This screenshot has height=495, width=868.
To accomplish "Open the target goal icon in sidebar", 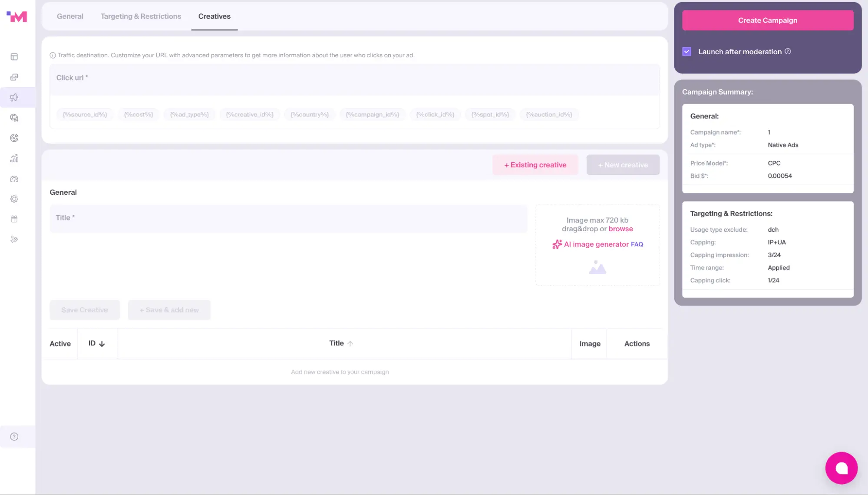I will [14, 138].
